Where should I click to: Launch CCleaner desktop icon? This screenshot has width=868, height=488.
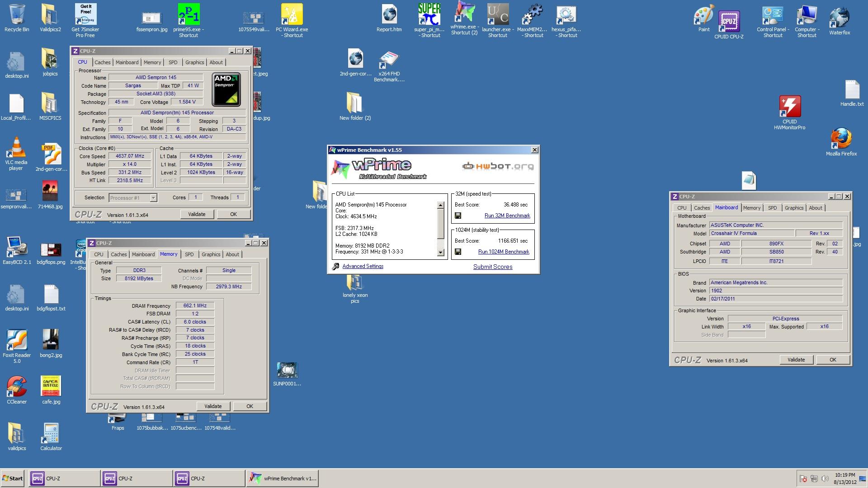click(17, 389)
